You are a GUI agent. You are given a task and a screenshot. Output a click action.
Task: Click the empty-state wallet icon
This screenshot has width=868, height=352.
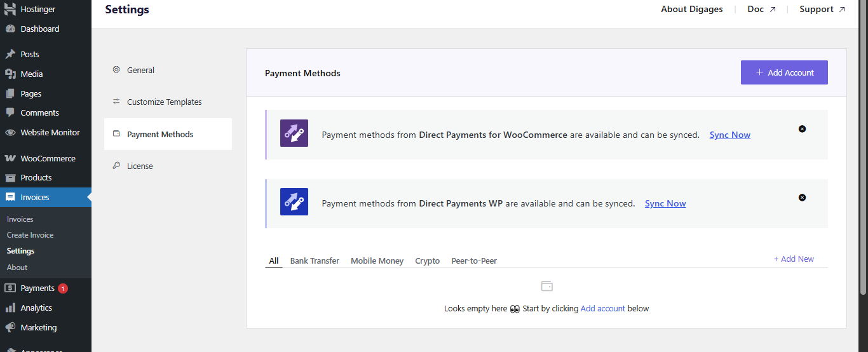546,286
